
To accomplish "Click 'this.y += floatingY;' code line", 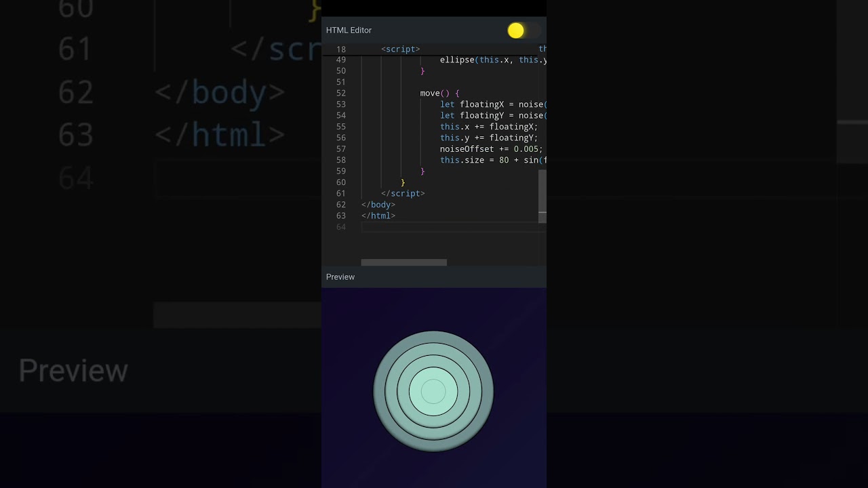I will coord(489,138).
